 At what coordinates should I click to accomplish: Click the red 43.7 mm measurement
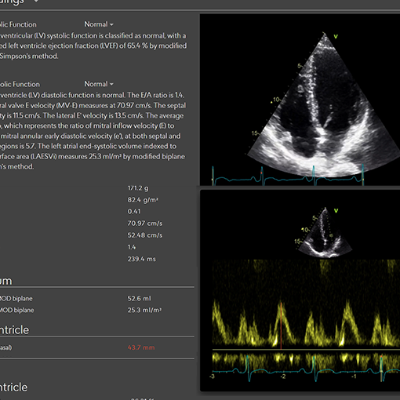(141, 347)
